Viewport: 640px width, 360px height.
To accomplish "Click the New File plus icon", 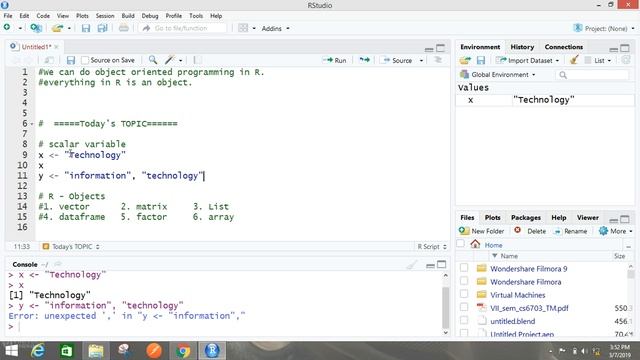I will pyautogui.click(x=7, y=28).
